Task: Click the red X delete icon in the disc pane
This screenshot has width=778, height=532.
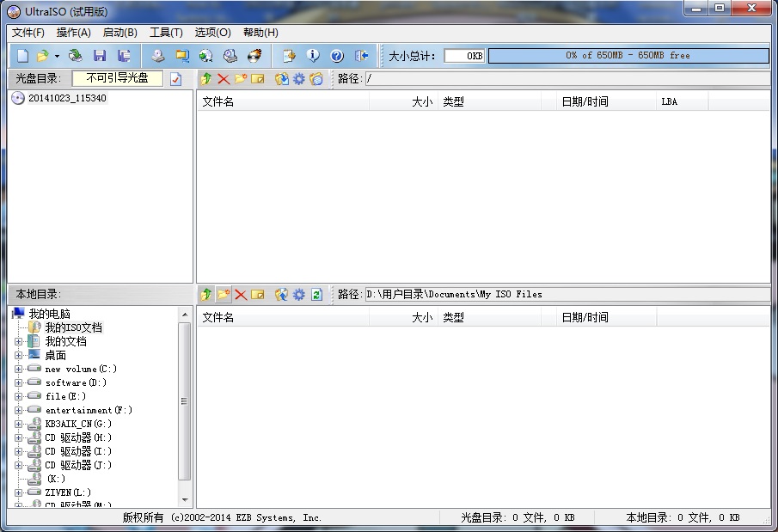Action: click(x=224, y=79)
